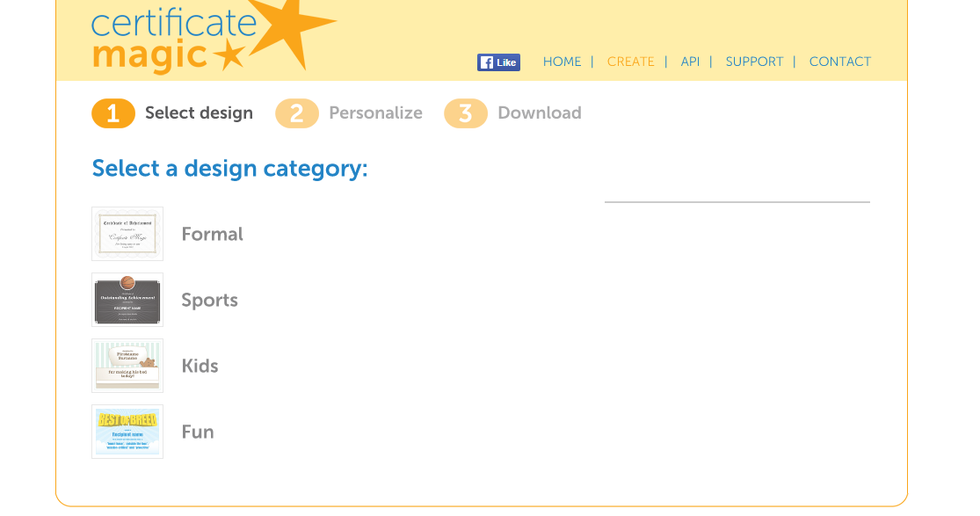Select the Sports design category label
This screenshot has width=980, height=516.
click(x=209, y=300)
